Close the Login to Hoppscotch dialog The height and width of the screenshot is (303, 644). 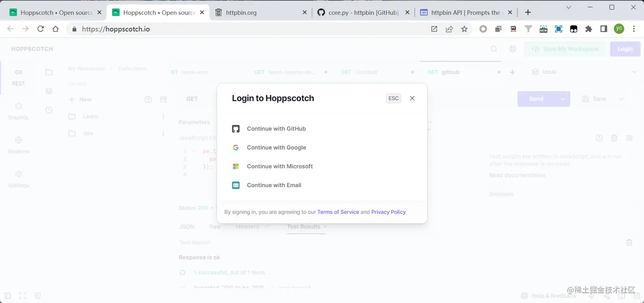[412, 98]
